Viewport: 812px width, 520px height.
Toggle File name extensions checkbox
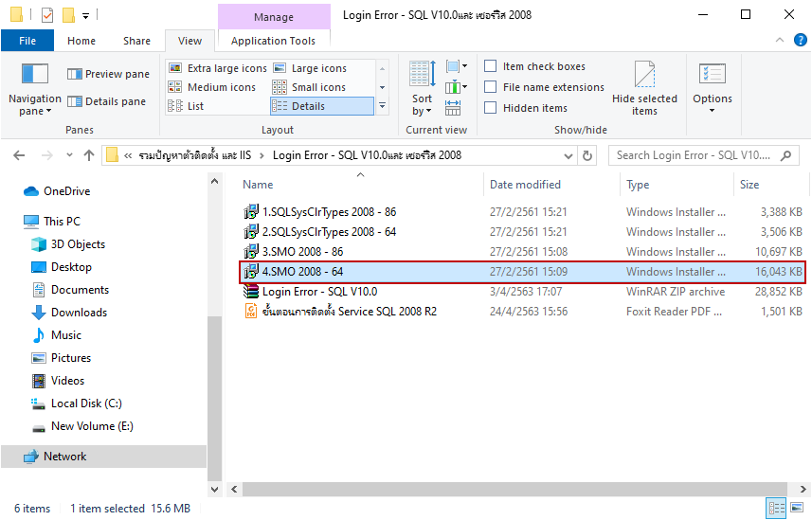pyautogui.click(x=491, y=87)
